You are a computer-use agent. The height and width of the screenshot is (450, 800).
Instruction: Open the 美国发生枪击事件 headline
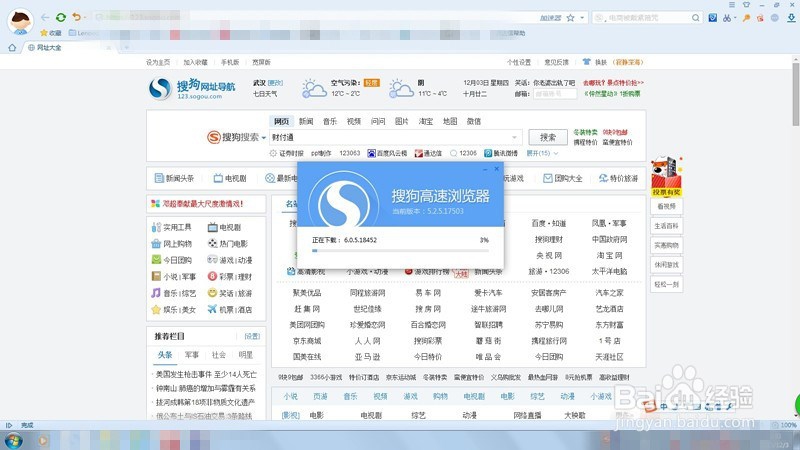206,374
